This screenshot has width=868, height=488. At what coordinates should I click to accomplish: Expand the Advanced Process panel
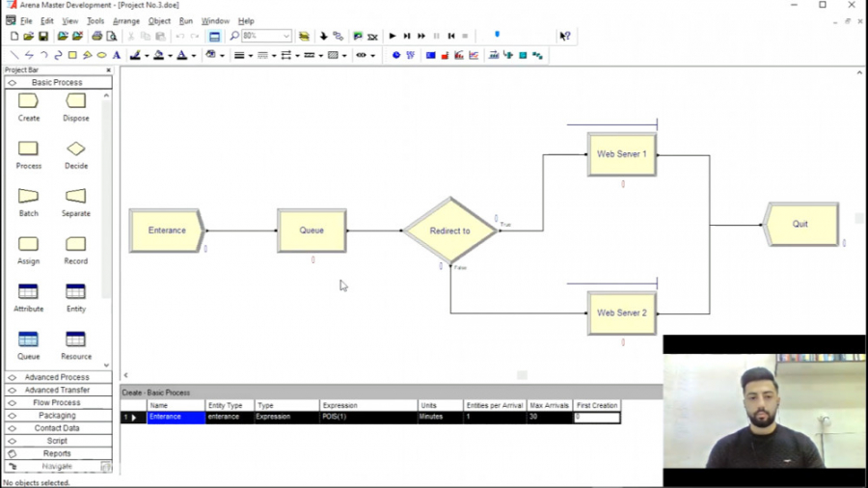pyautogui.click(x=58, y=377)
